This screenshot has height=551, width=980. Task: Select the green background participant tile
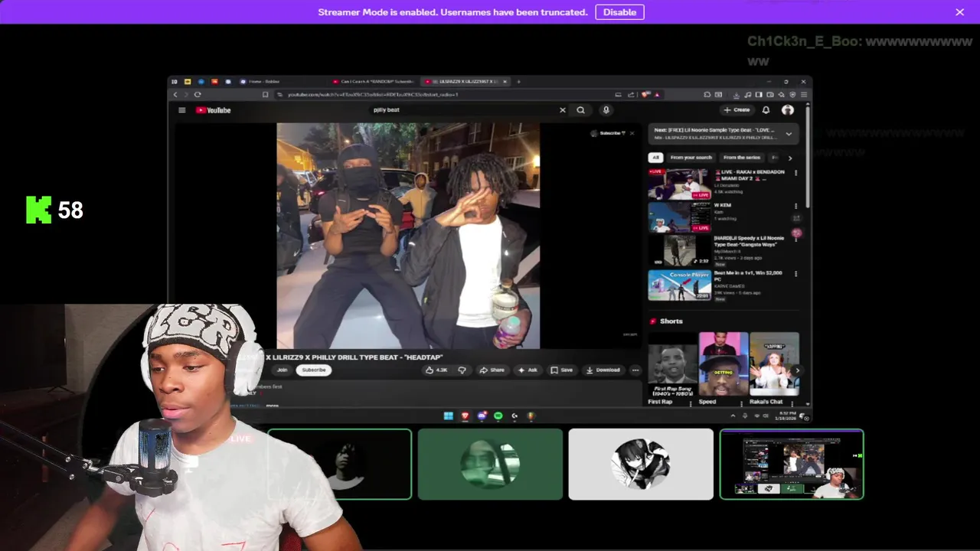pos(490,465)
